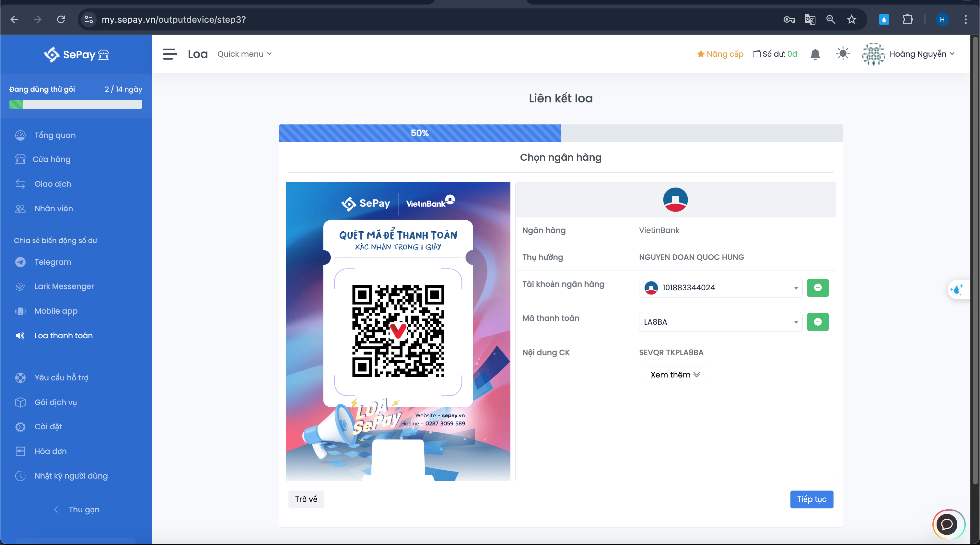Open Hoàng Nguyễn user dropdown
The width and height of the screenshot is (980, 545).
click(922, 54)
